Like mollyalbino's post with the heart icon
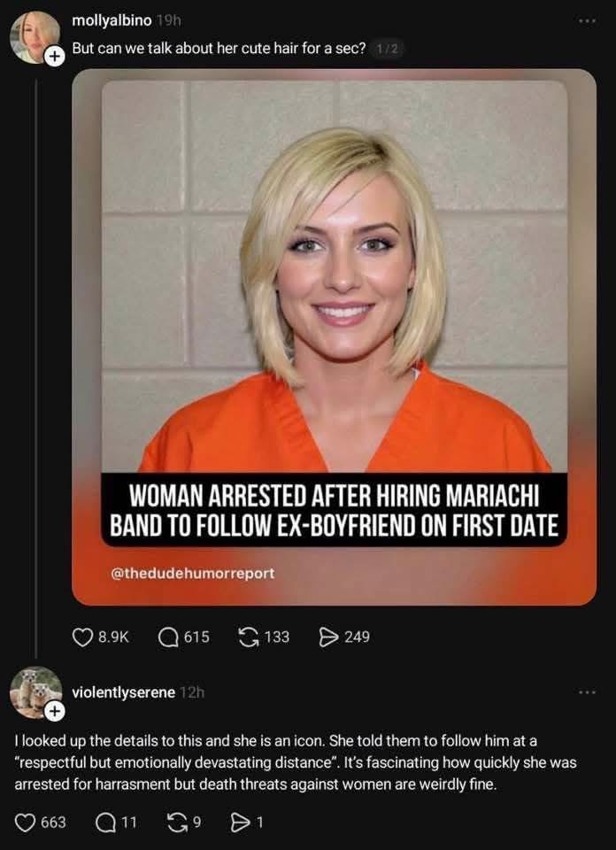The image size is (616, 850). (x=81, y=637)
